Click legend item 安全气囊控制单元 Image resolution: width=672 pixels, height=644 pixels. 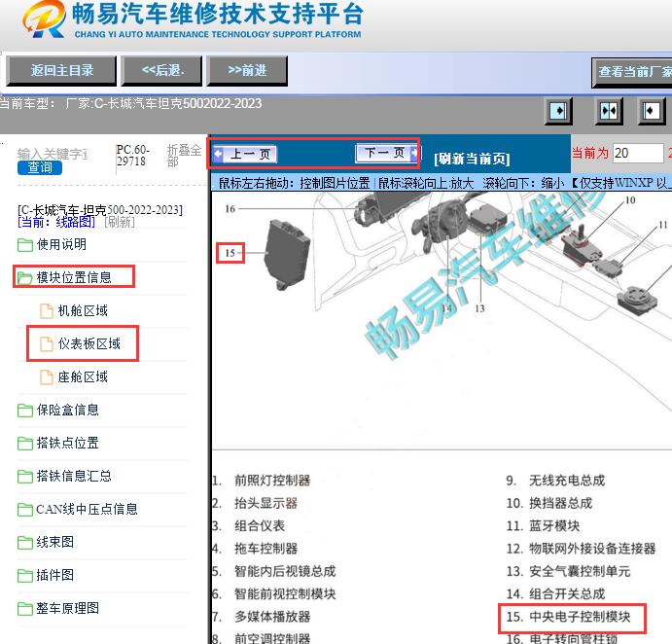(x=580, y=571)
